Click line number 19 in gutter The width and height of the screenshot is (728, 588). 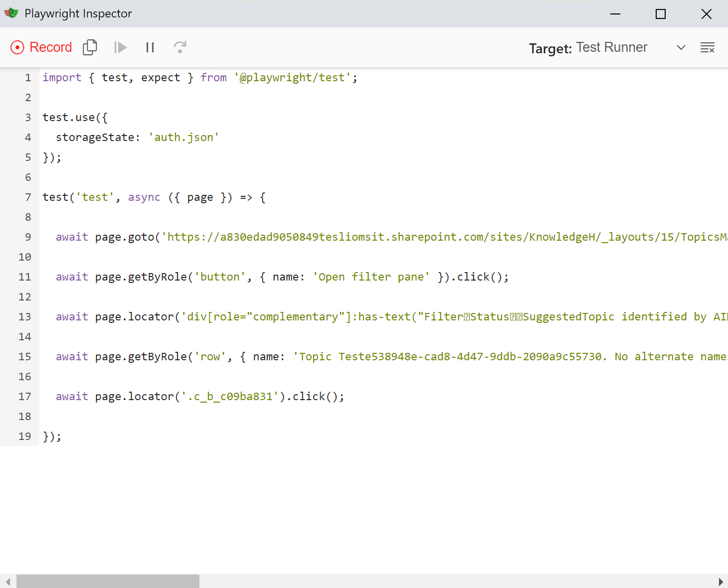[25, 436]
